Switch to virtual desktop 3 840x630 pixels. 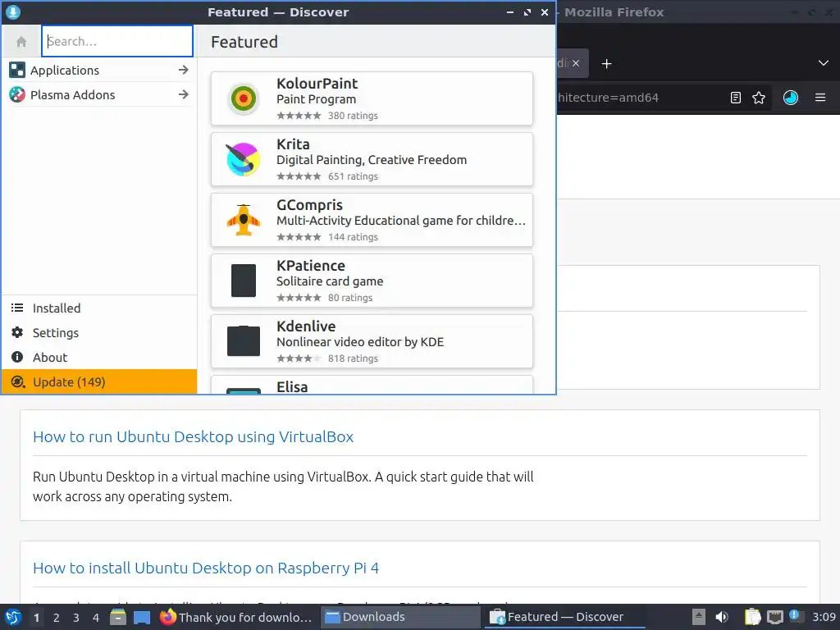[76, 618]
